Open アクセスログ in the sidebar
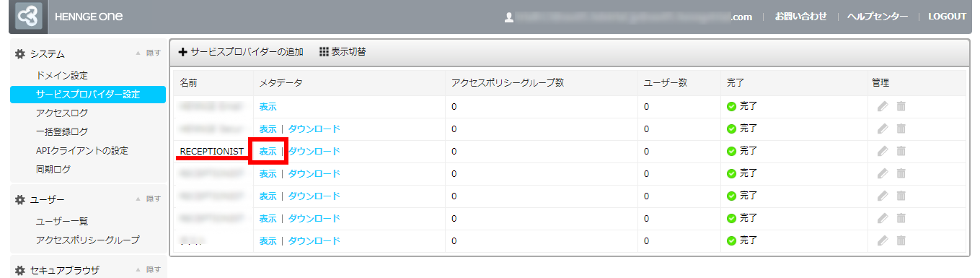The width and height of the screenshot is (980, 278). tap(61, 113)
